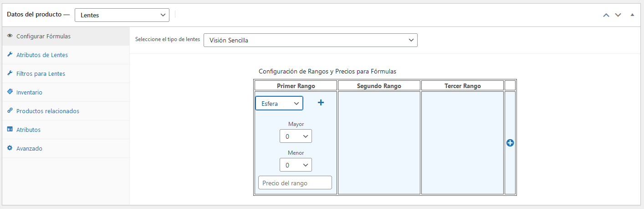
Task: Open the Mayor value dropdown
Action: point(296,136)
